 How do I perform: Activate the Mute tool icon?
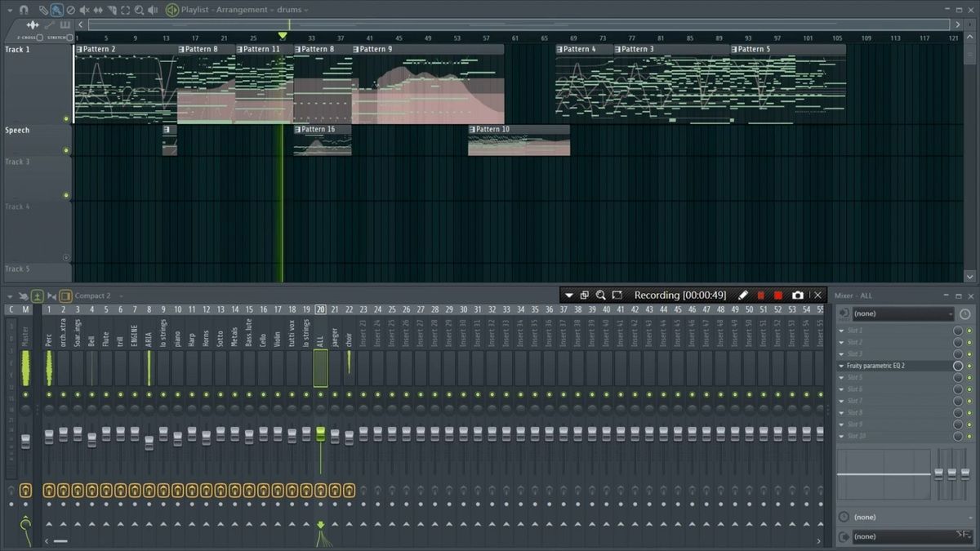84,10
